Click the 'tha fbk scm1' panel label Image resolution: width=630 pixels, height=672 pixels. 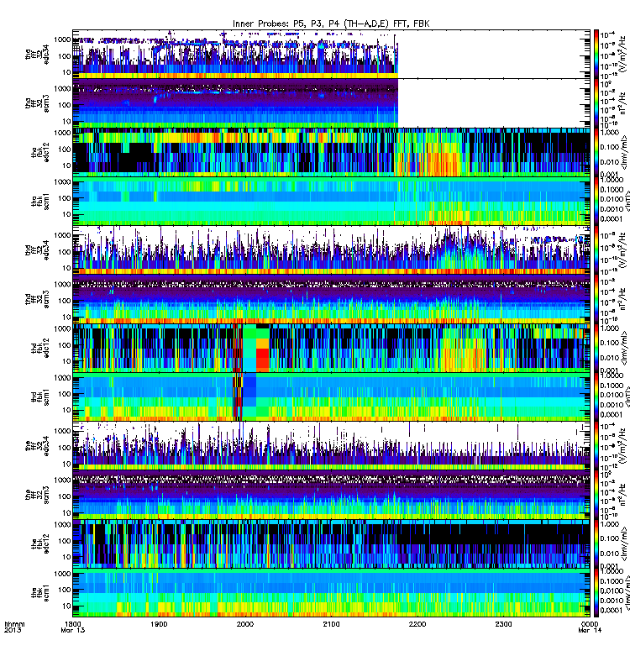[40, 201]
